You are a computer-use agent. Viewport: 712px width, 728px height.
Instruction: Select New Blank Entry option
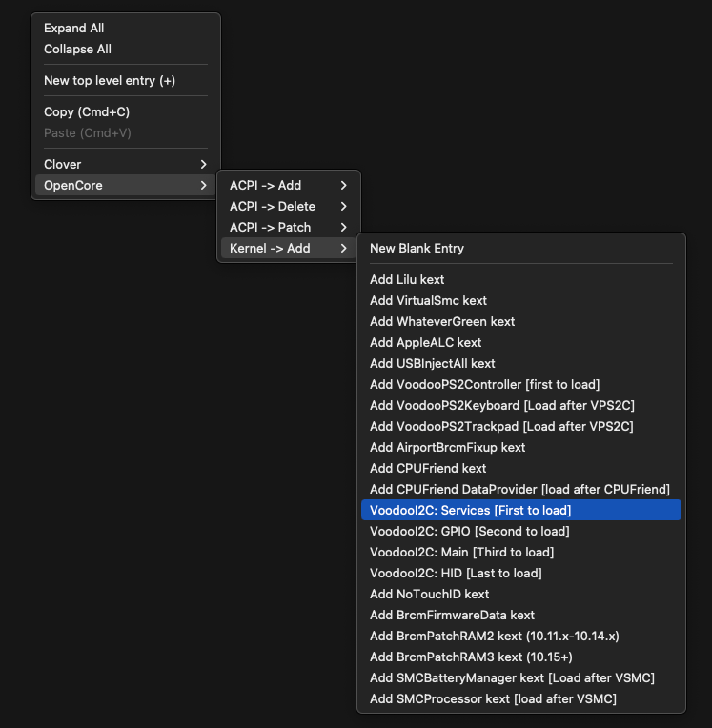click(x=417, y=249)
